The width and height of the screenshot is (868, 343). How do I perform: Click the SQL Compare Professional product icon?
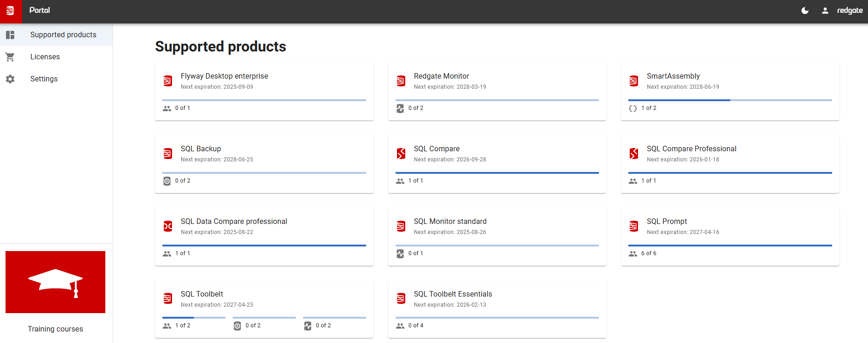coord(634,154)
